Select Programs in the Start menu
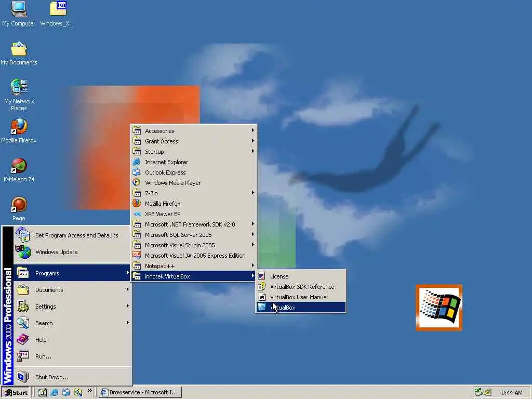532x399 pixels. (72, 273)
